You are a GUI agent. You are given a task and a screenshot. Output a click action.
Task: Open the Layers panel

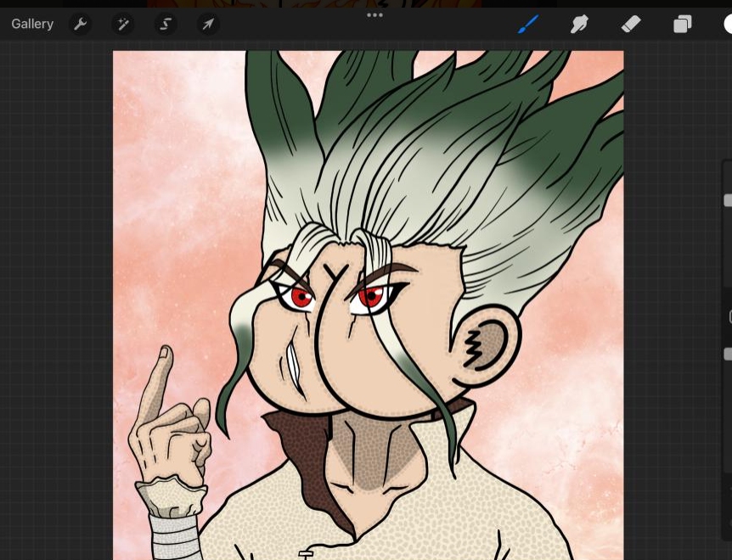(x=682, y=24)
